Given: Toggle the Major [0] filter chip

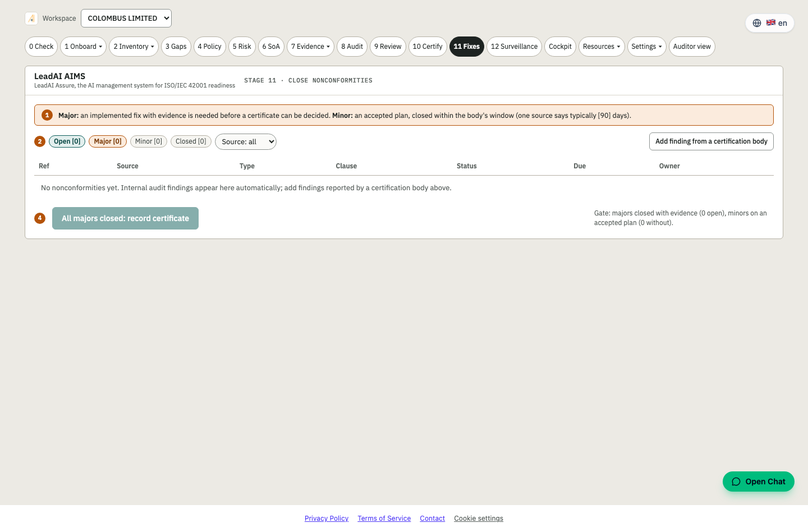Looking at the screenshot, I should point(108,141).
